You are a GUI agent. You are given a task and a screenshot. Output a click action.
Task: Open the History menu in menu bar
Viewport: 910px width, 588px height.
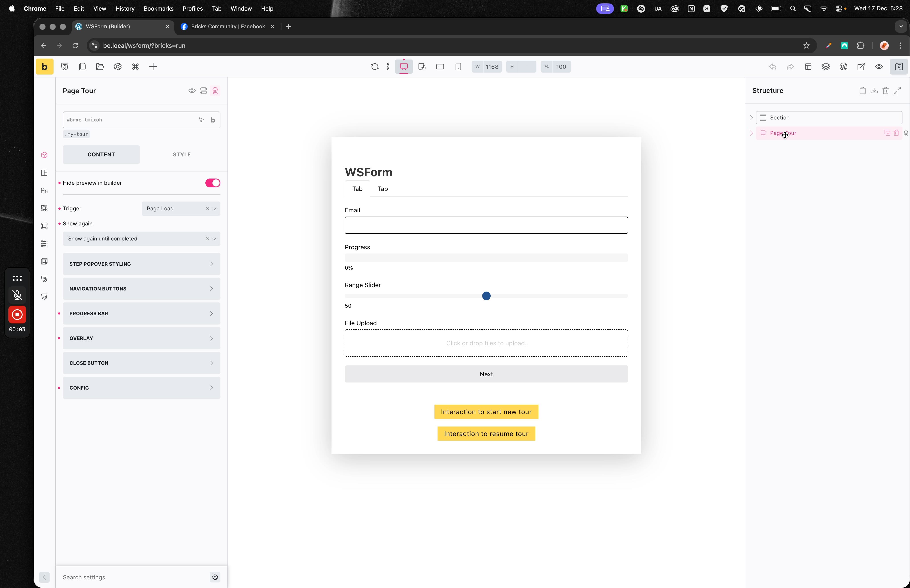tap(125, 8)
